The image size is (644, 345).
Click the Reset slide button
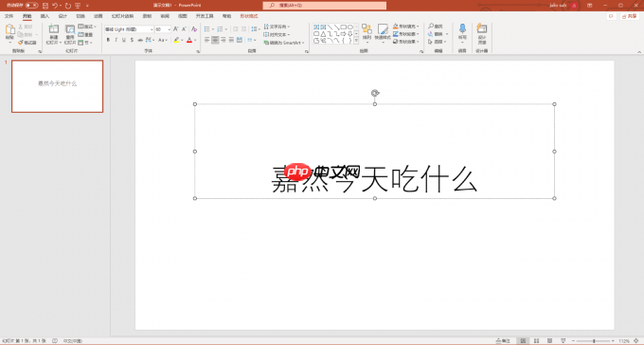pos(86,34)
